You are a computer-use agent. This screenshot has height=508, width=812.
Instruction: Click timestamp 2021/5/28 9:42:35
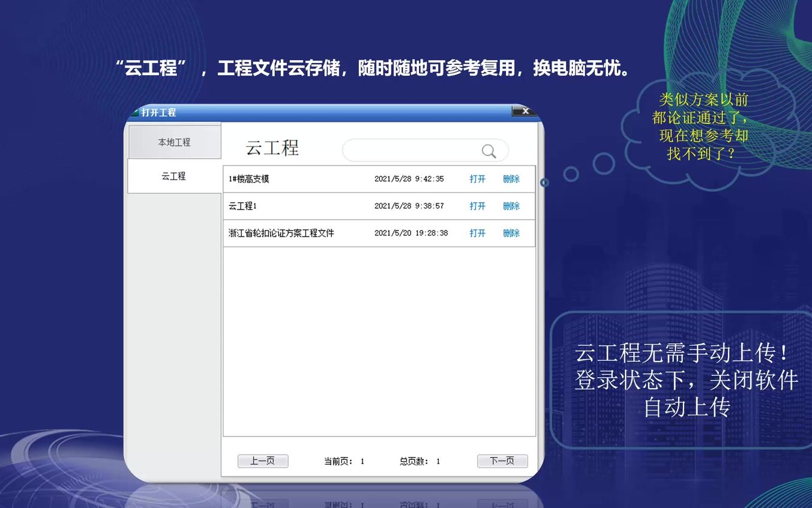[409, 179]
